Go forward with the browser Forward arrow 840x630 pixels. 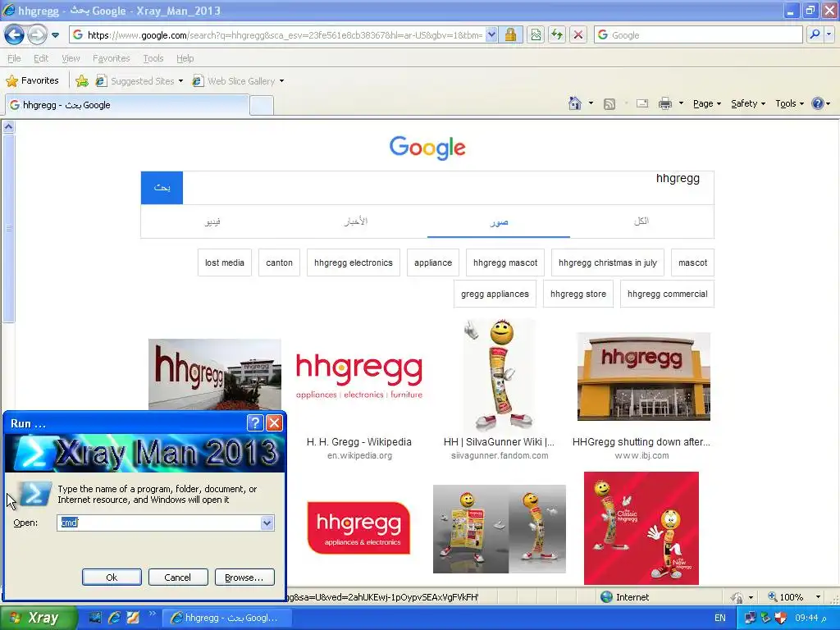[x=37, y=35]
